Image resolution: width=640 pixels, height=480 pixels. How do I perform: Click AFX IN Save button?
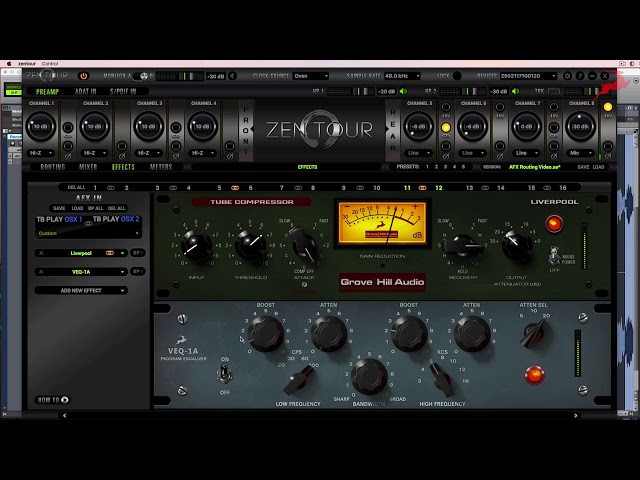[x=59, y=208]
